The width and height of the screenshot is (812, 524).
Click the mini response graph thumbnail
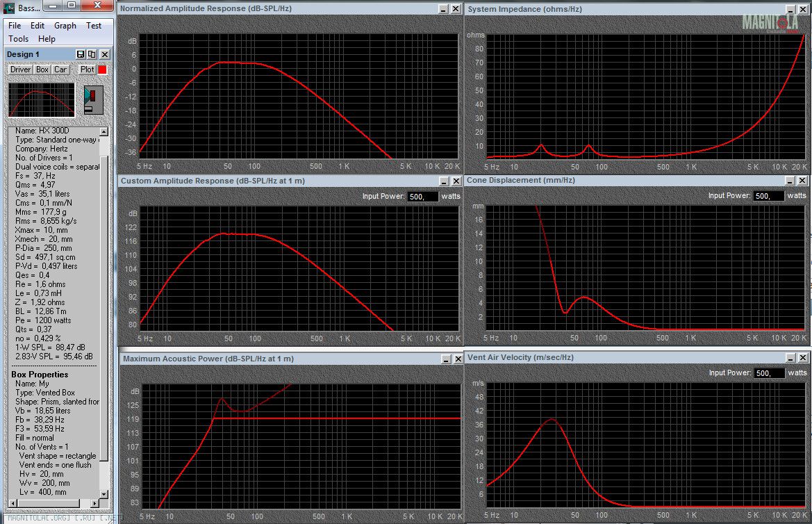(x=41, y=100)
